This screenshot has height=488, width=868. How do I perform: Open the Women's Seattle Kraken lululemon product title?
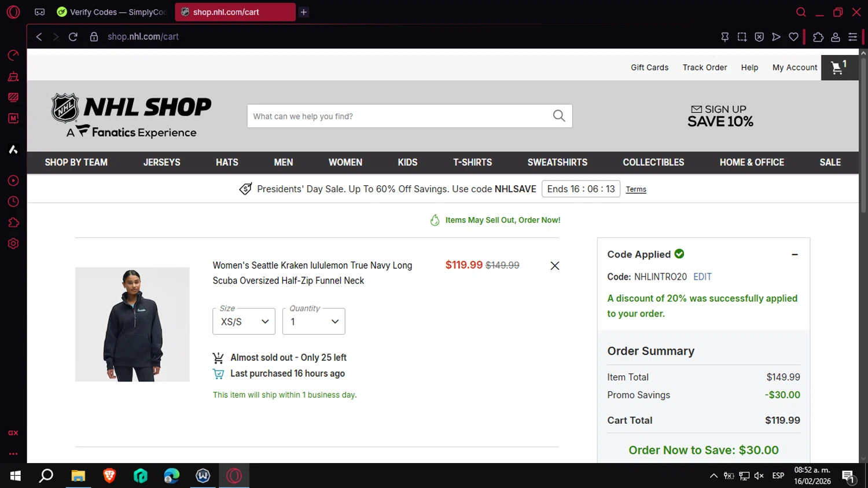(312, 273)
